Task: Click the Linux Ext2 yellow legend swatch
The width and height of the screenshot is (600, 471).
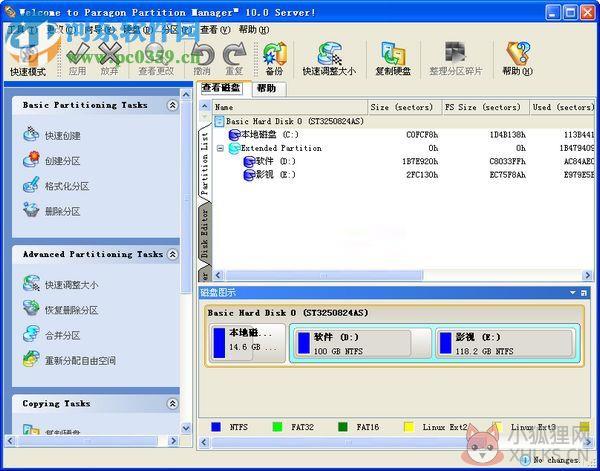Action: click(x=409, y=427)
